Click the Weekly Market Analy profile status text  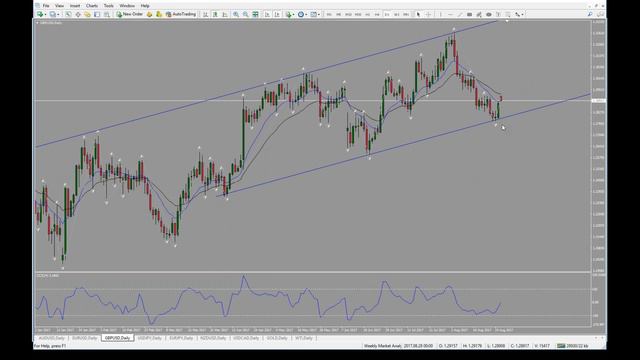382,346
